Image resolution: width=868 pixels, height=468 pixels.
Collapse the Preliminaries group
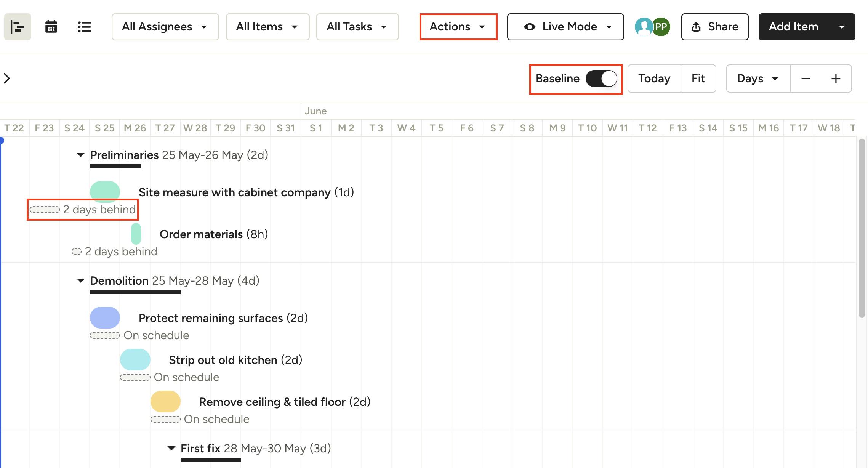pyautogui.click(x=80, y=155)
